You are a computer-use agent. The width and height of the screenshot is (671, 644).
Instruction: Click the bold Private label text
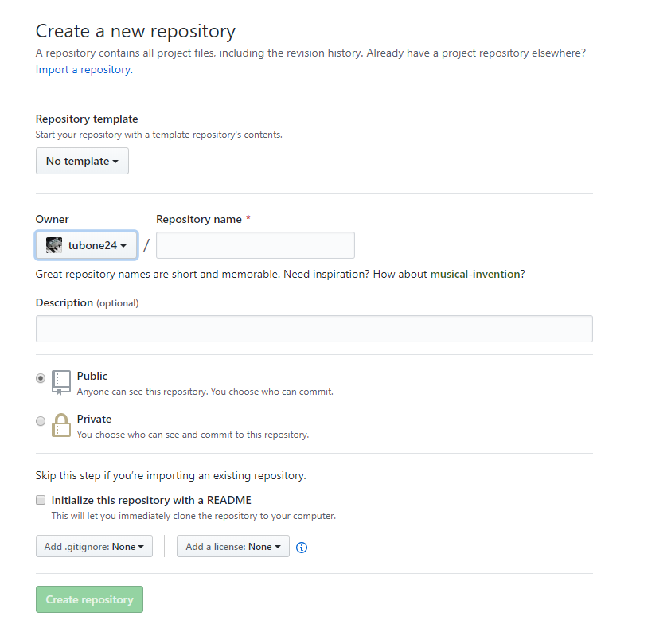tap(94, 418)
